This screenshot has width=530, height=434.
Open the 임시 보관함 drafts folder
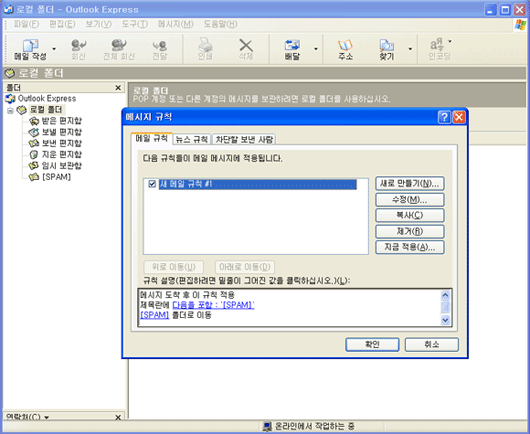pyautogui.click(x=62, y=165)
